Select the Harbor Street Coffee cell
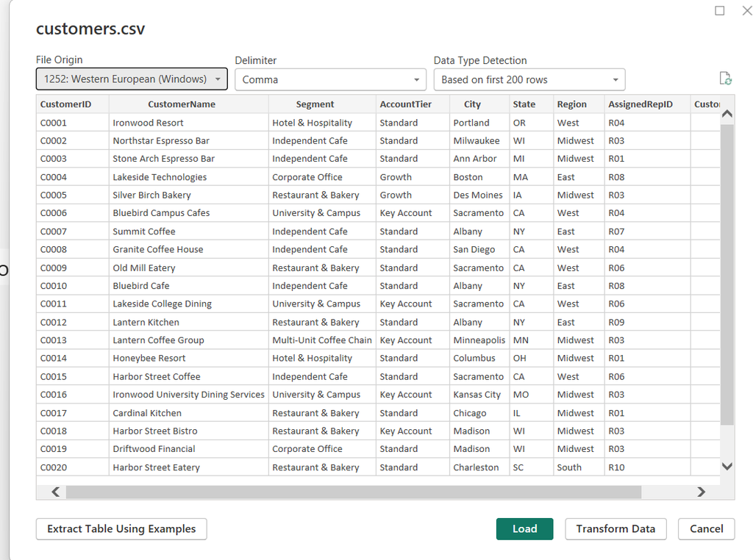Screen dimensions: 753x560 click(x=189, y=377)
